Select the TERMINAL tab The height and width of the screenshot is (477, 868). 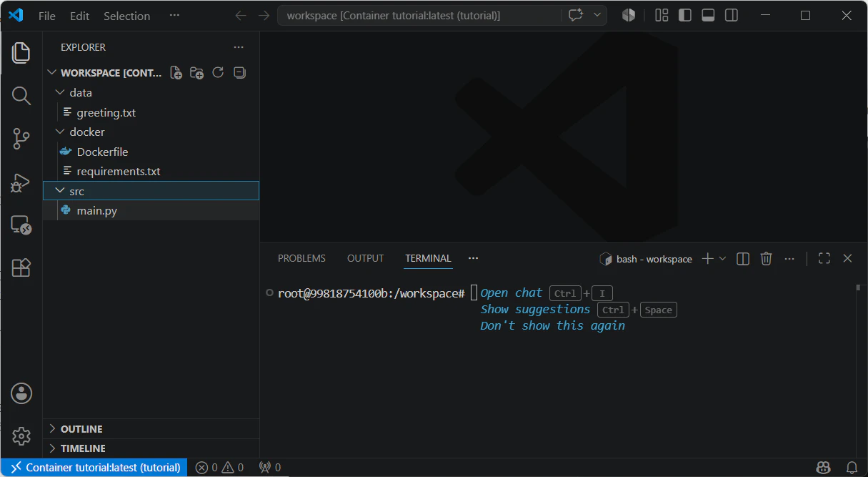[x=428, y=259]
